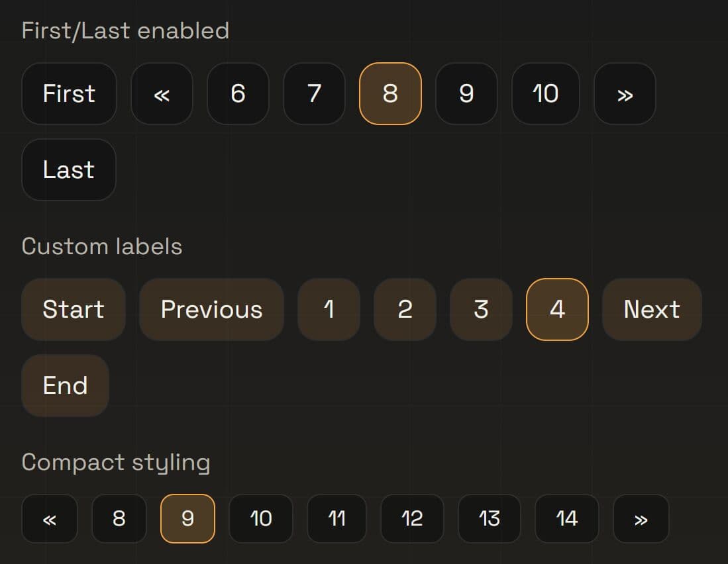Click the End button in custom labels pagination
728x564 pixels.
click(x=65, y=385)
